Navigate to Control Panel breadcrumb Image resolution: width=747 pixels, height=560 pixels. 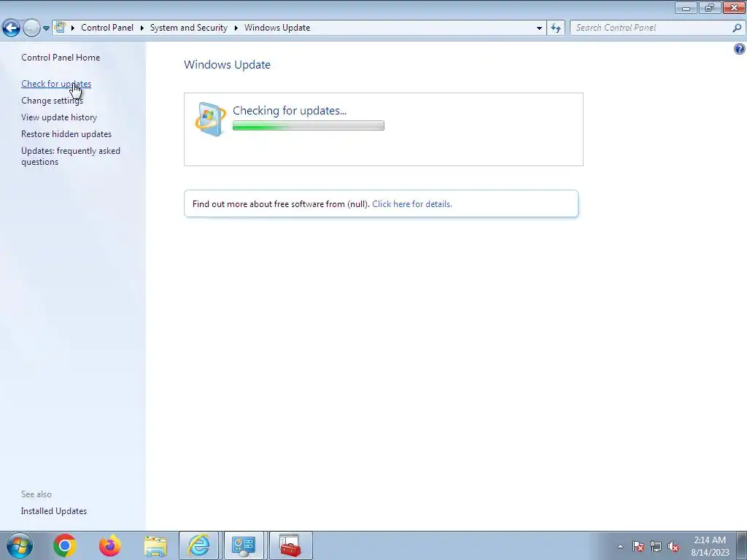[107, 28]
